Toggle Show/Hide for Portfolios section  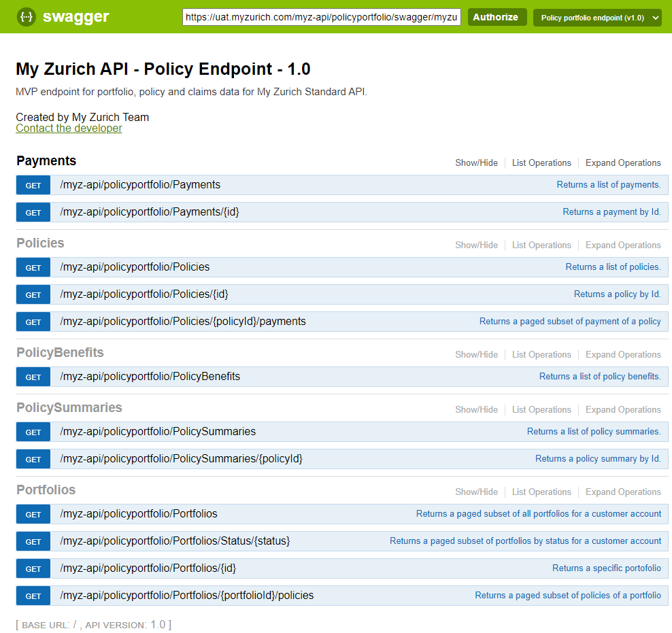(476, 492)
